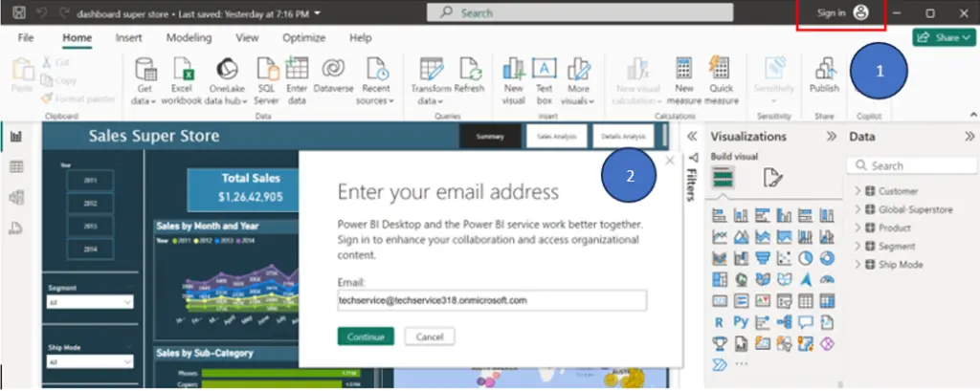980x391 pixels.
Task: Switch to Table view in left sidebar
Action: [16, 166]
